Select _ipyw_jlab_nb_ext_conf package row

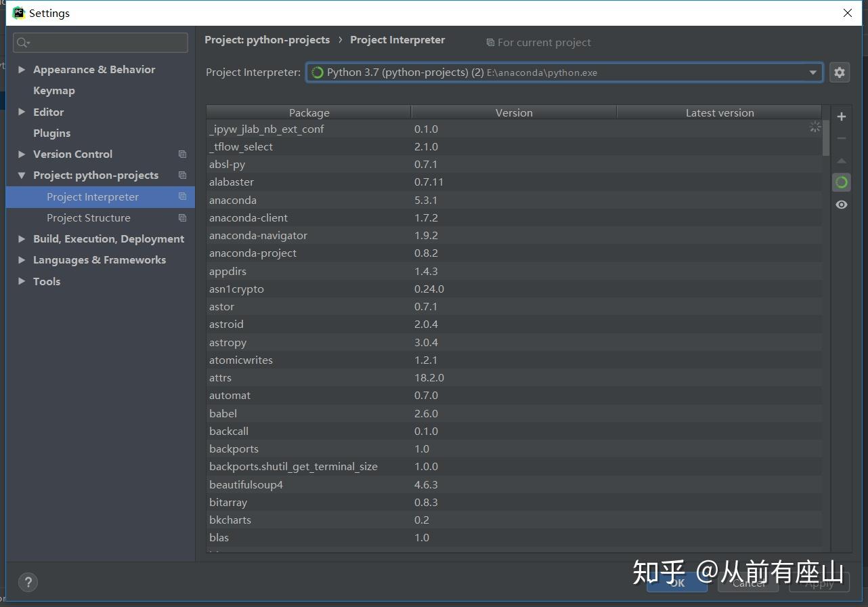pos(514,129)
